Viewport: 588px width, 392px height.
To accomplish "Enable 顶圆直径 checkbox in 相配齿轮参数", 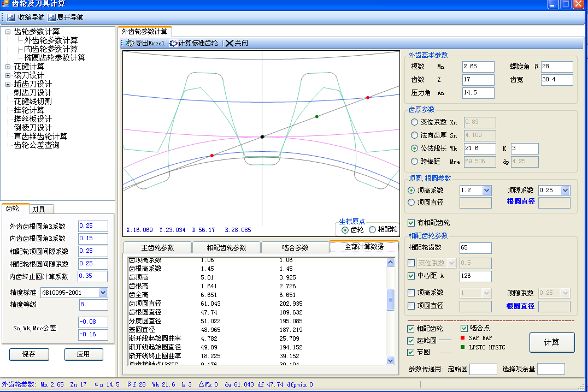I will point(411,306).
